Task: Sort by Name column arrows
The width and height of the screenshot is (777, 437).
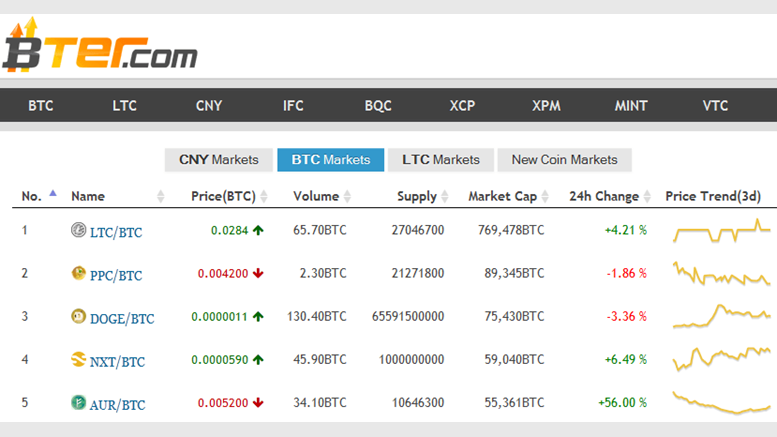Action: click(161, 196)
